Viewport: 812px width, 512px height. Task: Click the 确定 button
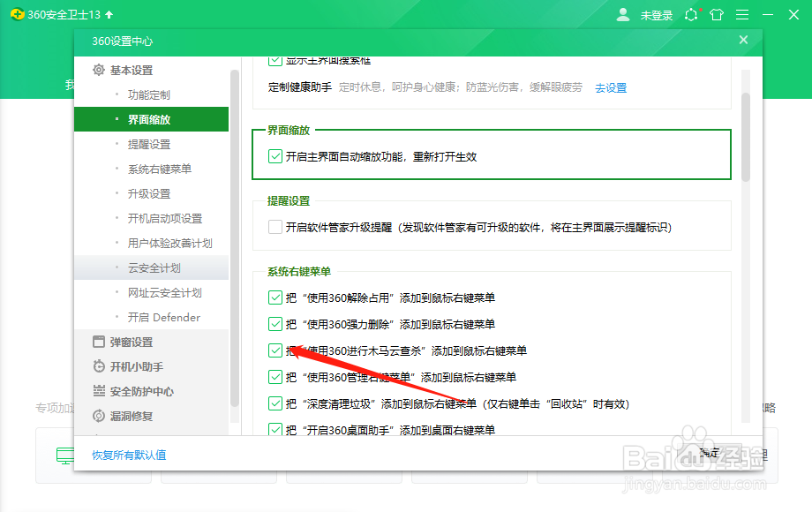click(710, 453)
